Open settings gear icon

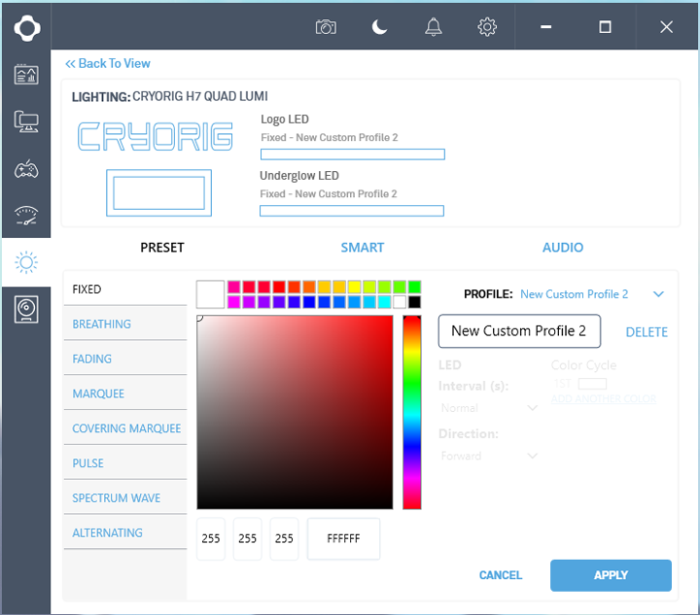click(x=487, y=27)
